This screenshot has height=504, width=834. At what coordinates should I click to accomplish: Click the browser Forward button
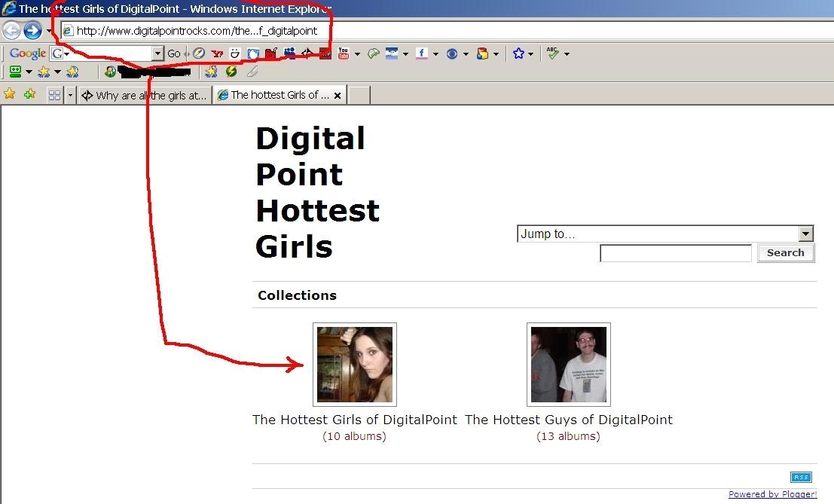(32, 30)
